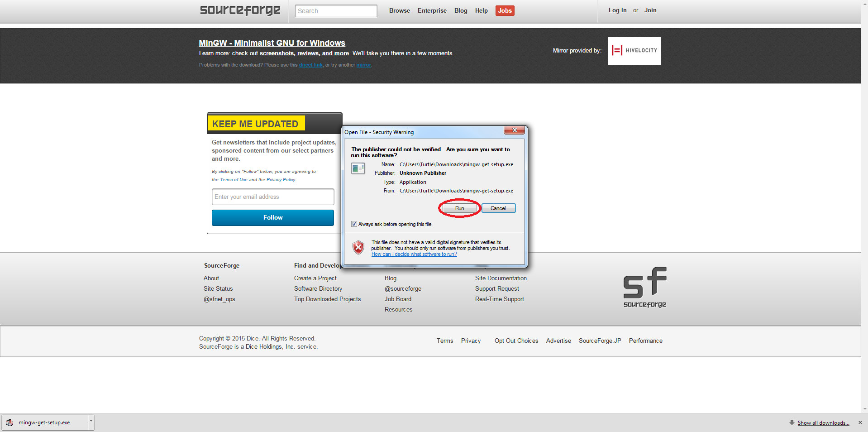Click the application file icon in security dialog

[358, 169]
